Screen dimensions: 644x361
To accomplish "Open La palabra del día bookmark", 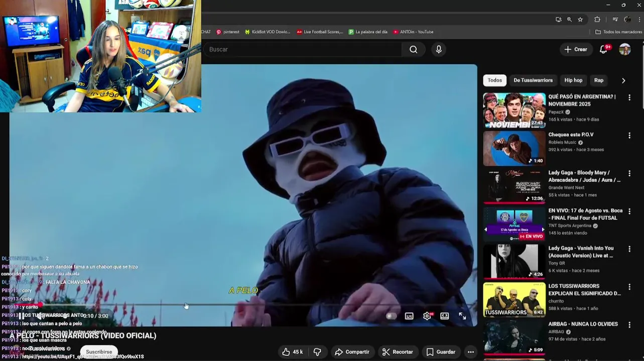I will [x=368, y=32].
